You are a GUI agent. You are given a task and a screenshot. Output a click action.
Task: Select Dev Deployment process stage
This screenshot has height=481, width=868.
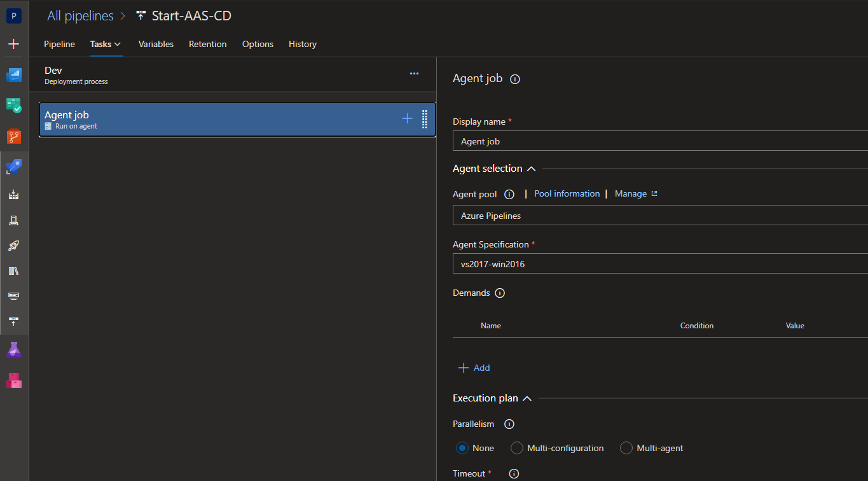(x=233, y=75)
